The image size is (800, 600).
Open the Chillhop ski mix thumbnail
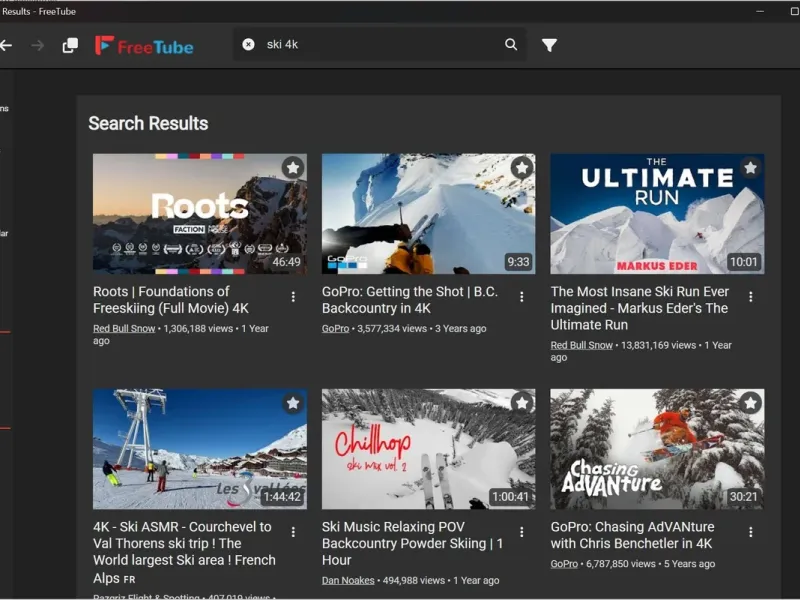pyautogui.click(x=429, y=449)
